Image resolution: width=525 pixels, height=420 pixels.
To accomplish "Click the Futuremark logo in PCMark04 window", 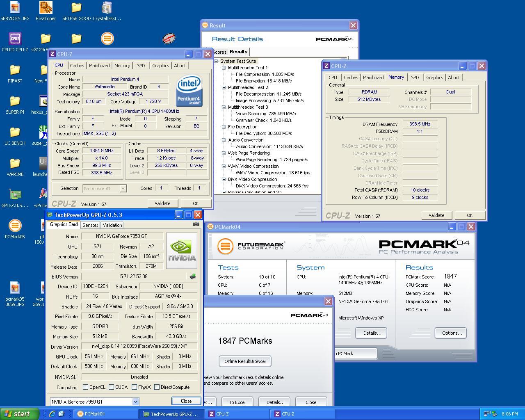I will coord(251,246).
